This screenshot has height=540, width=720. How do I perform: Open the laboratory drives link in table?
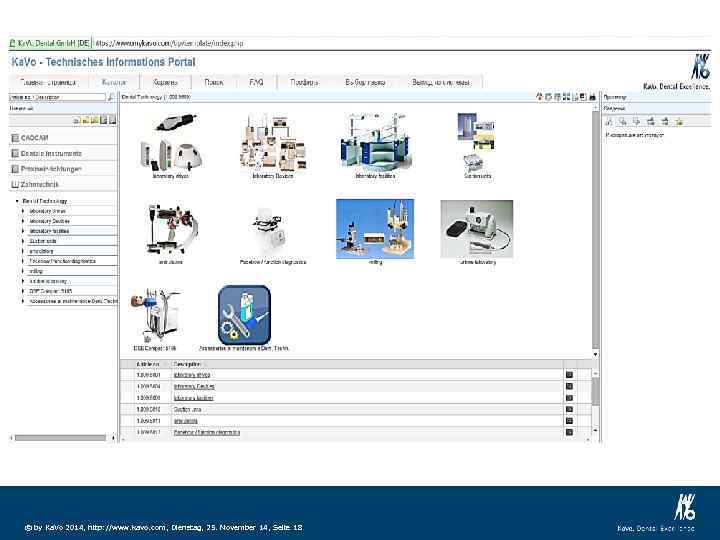pyautogui.click(x=192, y=375)
